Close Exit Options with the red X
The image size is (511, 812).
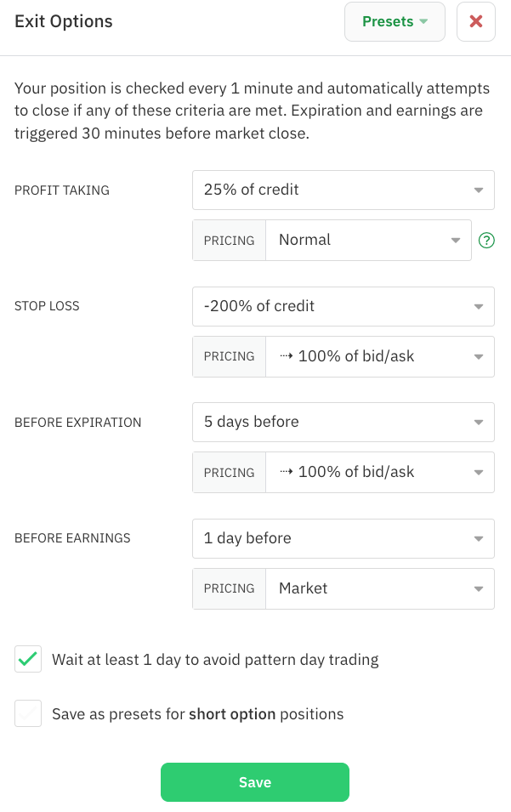tap(476, 21)
